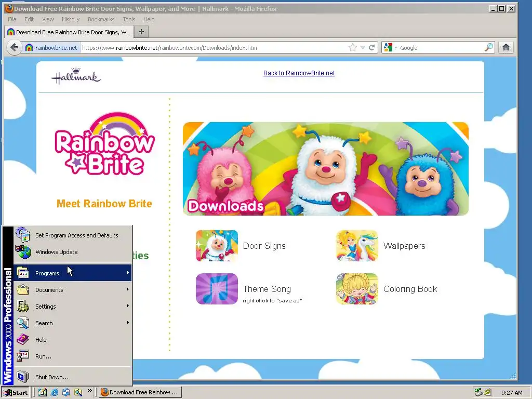Select Run... in the Start menu
Screen dimensions: 532x399
73,356
